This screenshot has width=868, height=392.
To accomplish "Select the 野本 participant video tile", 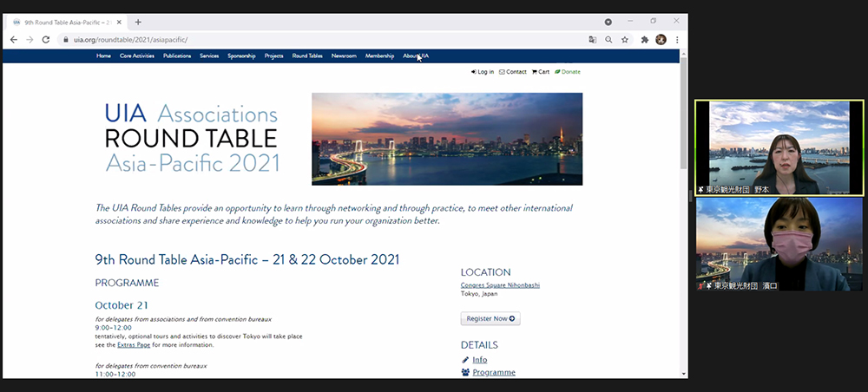I will (779, 147).
